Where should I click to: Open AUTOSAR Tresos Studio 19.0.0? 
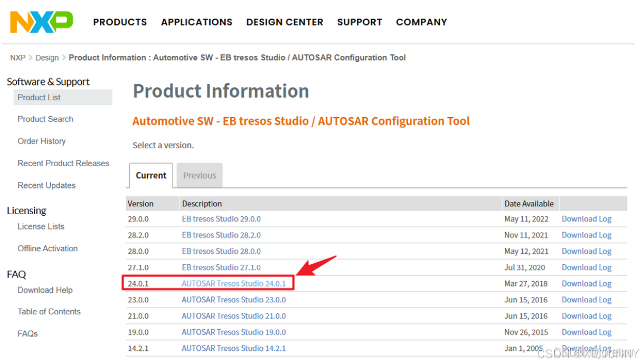coord(234,332)
